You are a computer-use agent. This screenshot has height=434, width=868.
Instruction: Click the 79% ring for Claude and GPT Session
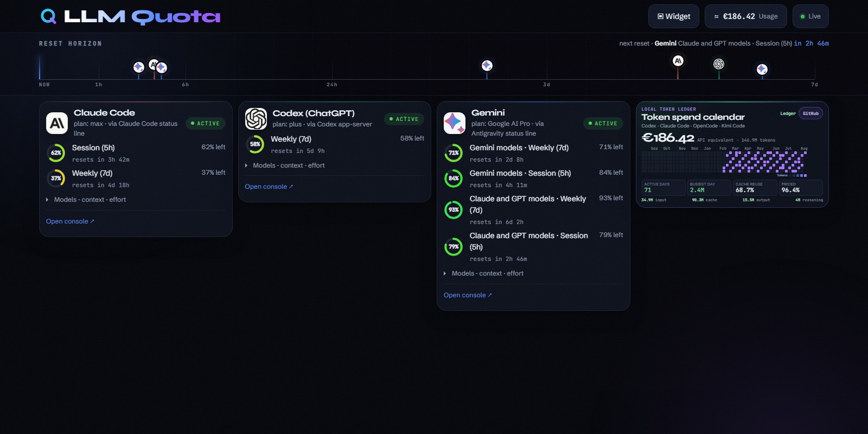[454, 247]
